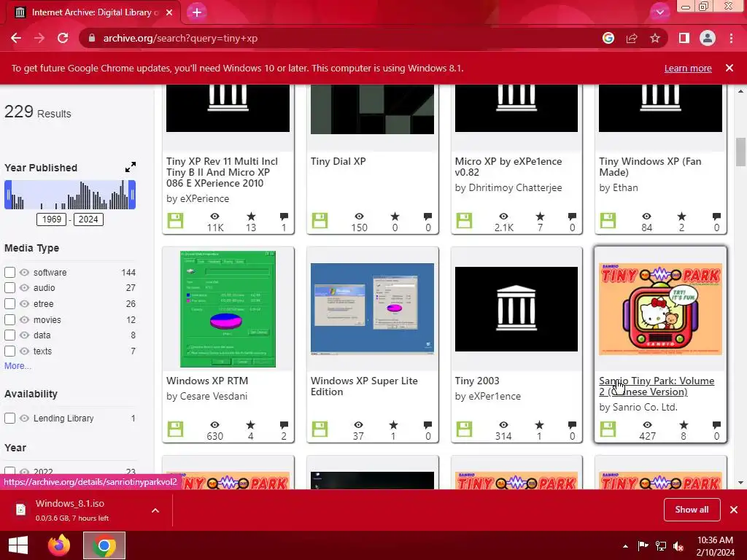Open the side panel icon

pos(684,38)
